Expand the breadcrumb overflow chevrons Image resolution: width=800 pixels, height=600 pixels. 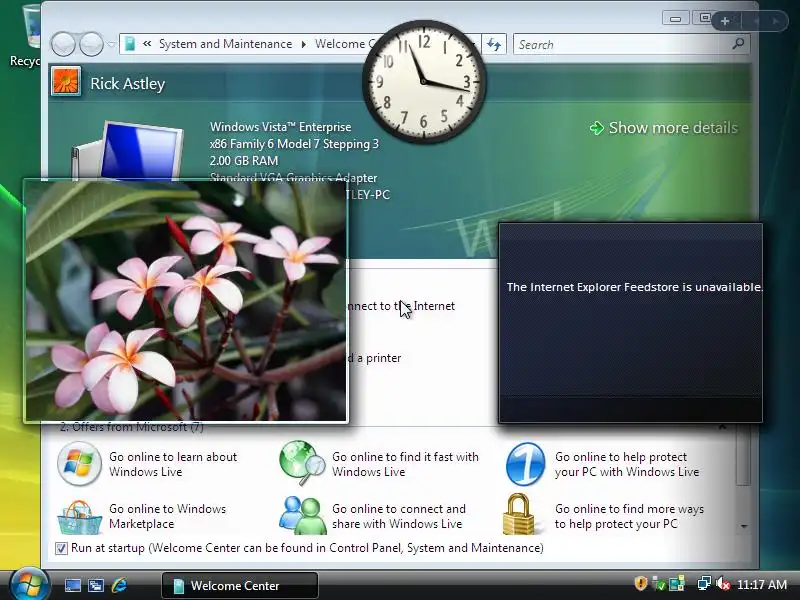pyautogui.click(x=147, y=44)
